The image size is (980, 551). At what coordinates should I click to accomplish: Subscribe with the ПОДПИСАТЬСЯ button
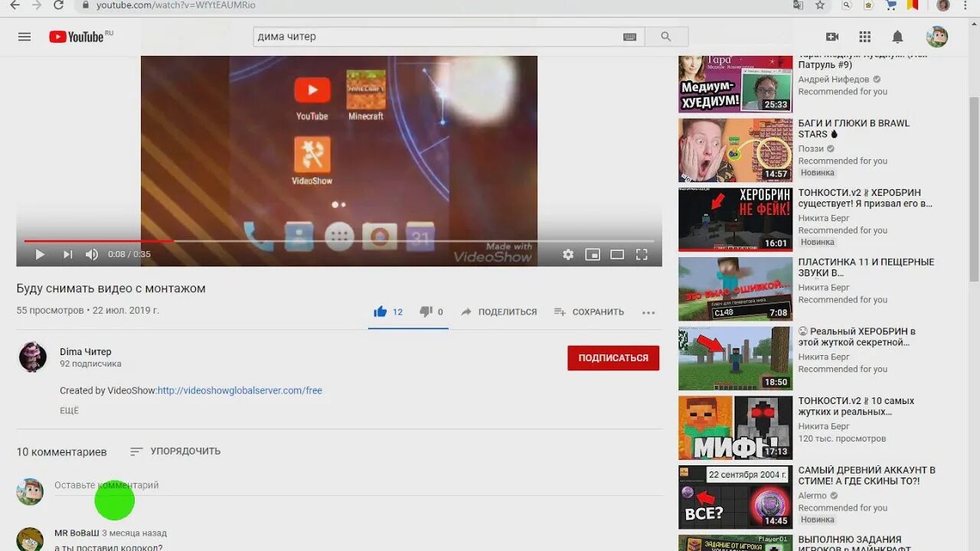(613, 357)
